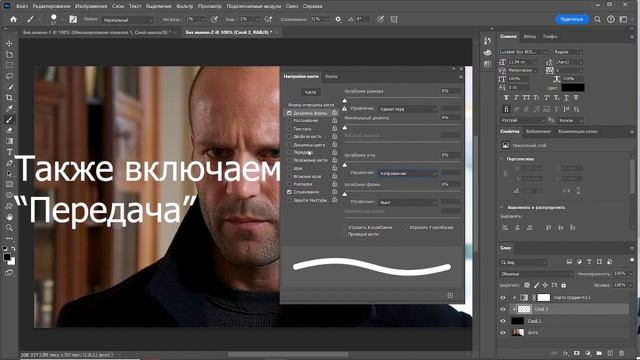Viewport: 640px width, 360px height.
Task: Select the first document tab
Action: click(x=97, y=32)
